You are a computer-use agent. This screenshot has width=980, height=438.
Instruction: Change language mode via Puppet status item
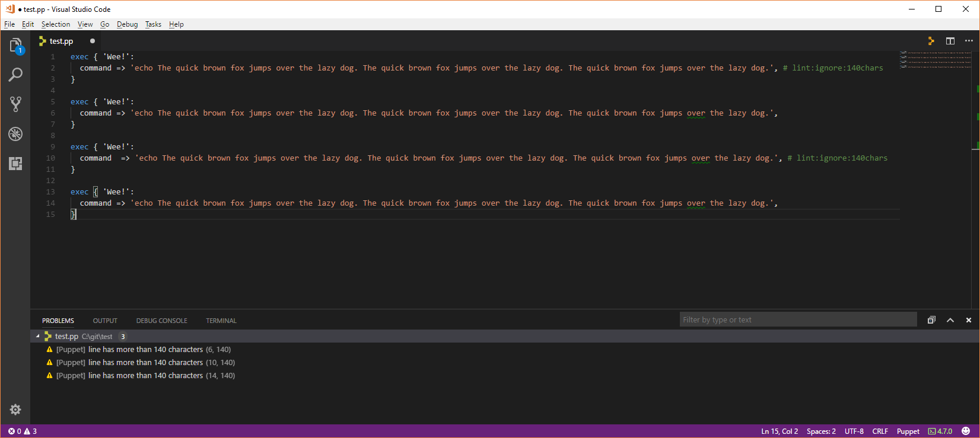tap(908, 431)
